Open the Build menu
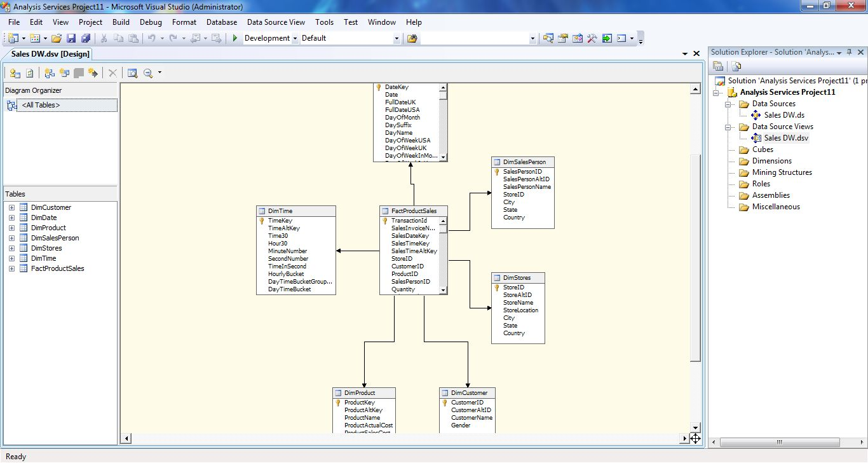This screenshot has width=868, height=463. (x=121, y=22)
